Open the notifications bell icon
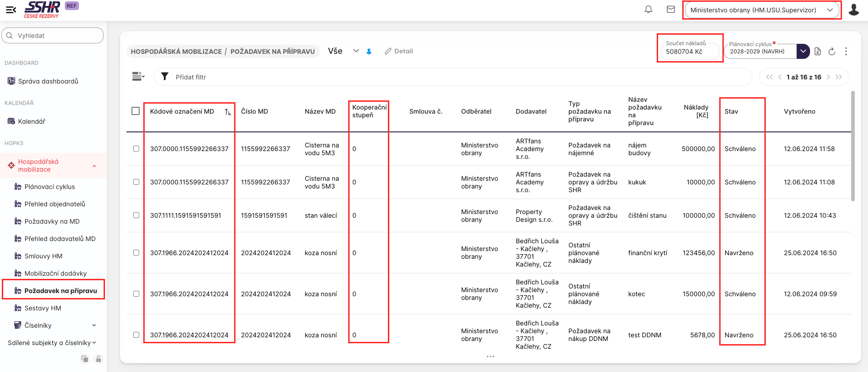This screenshot has width=868, height=372. [648, 10]
